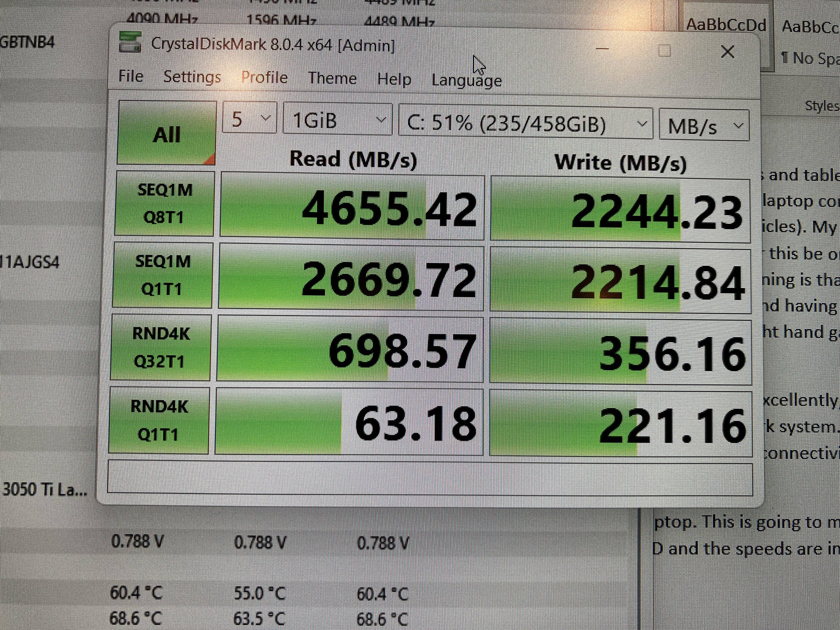Click the CrystalDiskMark app icon in title bar
Viewport: 840px width, 630px height.
point(130,42)
